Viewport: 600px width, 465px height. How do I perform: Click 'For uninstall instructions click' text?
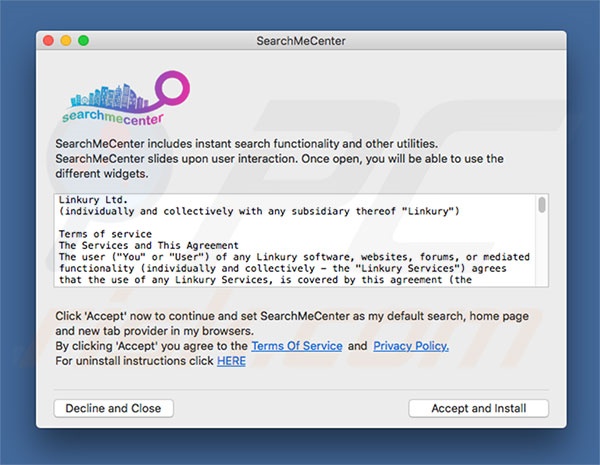tap(134, 361)
